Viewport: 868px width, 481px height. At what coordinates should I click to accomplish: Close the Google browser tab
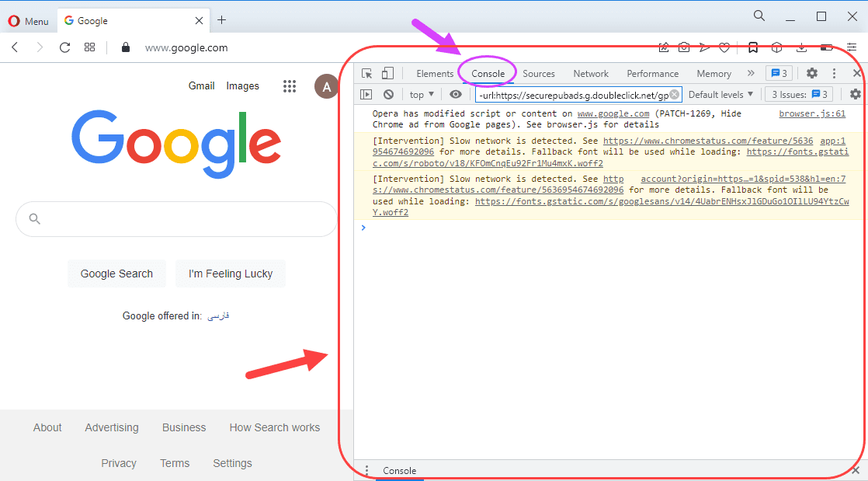[x=199, y=20]
